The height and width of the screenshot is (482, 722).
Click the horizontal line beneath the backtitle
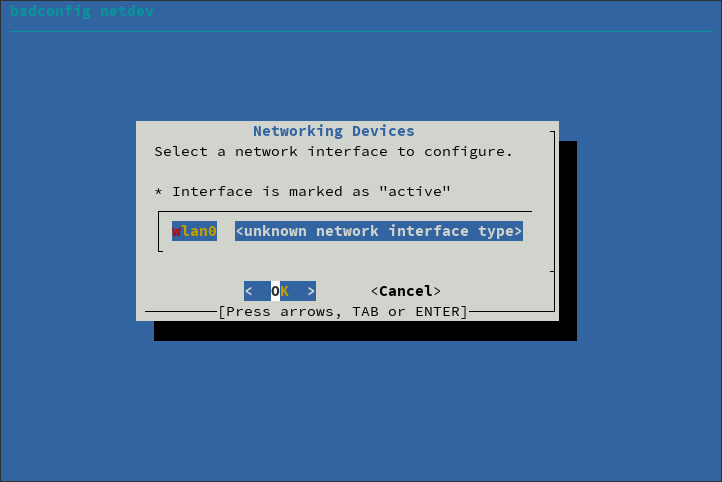(361, 31)
